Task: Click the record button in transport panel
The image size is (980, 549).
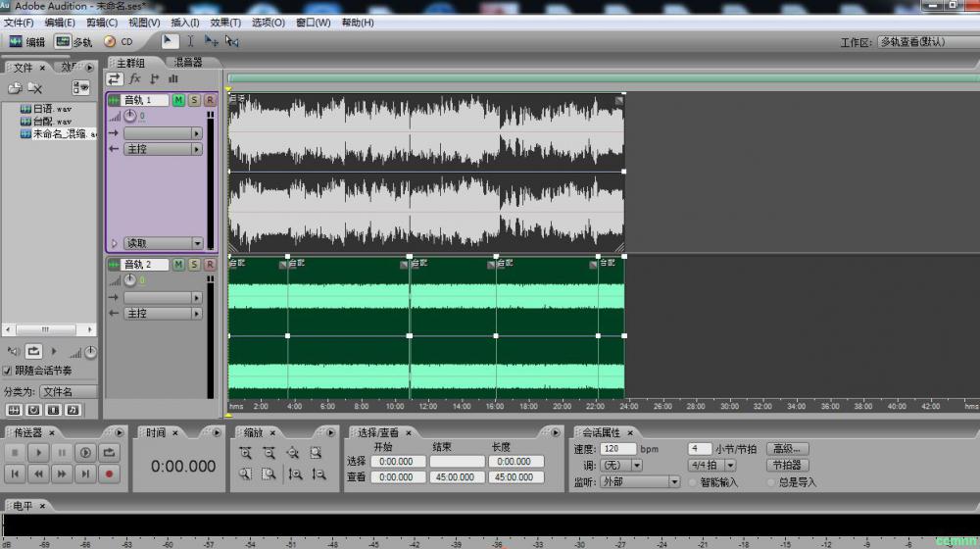Action: [109, 474]
